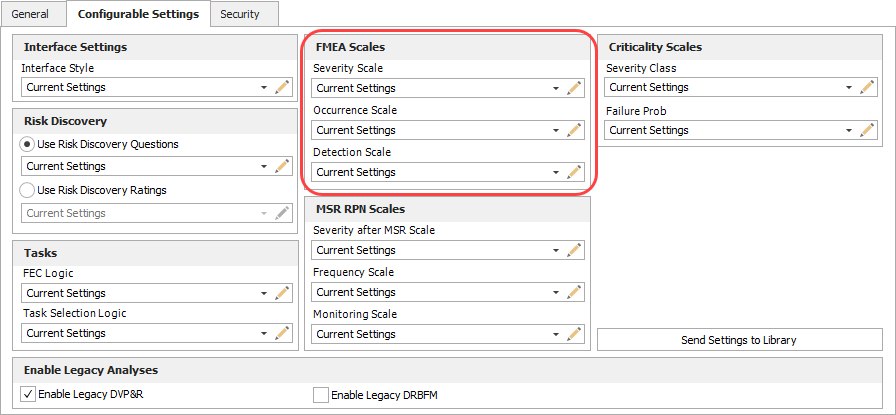The height and width of the screenshot is (415, 896).
Task: Expand the Task Selection Logic dropdown
Action: 264,334
